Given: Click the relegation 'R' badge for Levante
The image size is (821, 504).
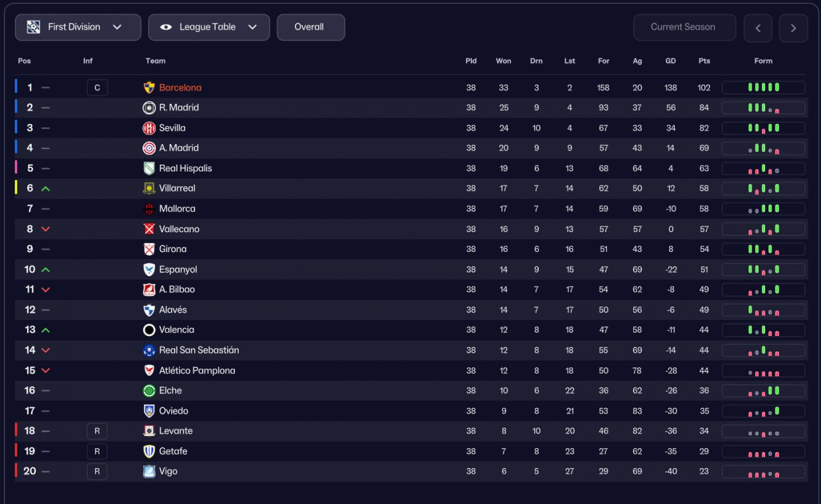Looking at the screenshot, I should [97, 431].
